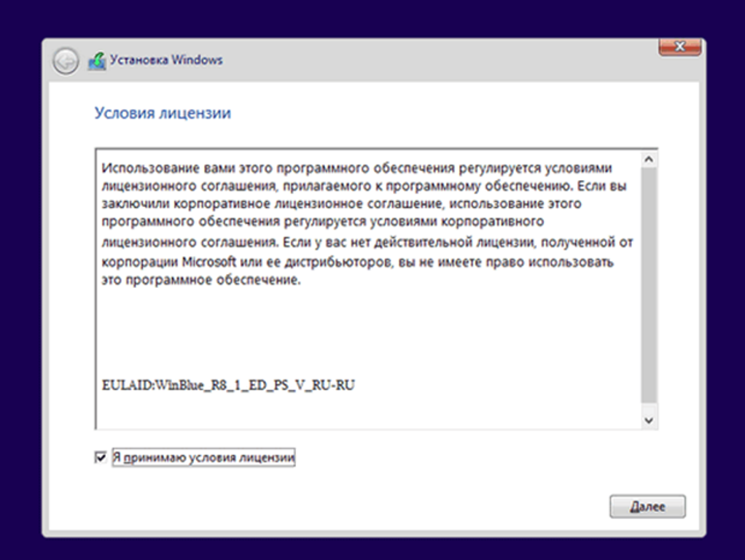Viewport: 745px width, 560px height.
Task: Click the 'Установка Windows' title text
Action: [166, 60]
